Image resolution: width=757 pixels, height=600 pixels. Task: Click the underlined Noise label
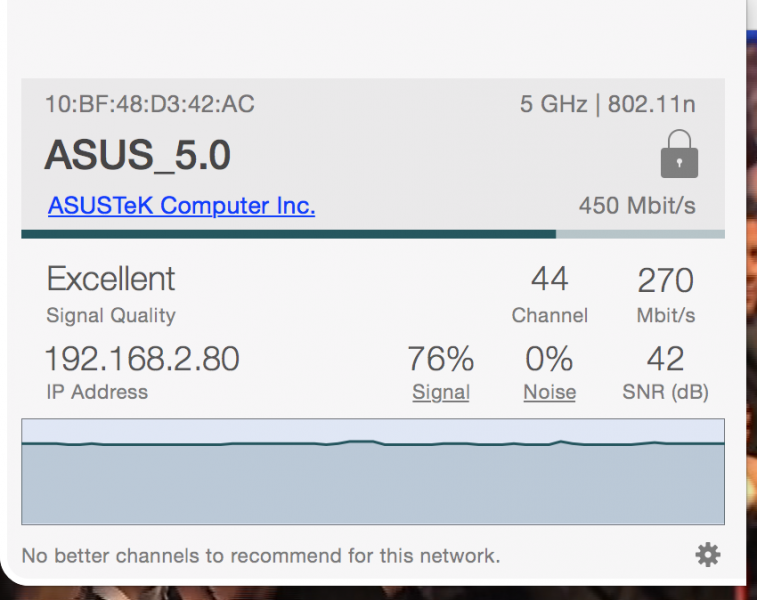click(x=549, y=393)
